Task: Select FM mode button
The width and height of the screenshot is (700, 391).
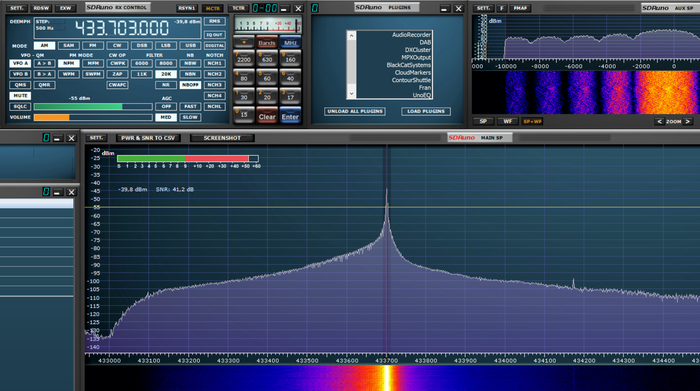Action: (93, 46)
